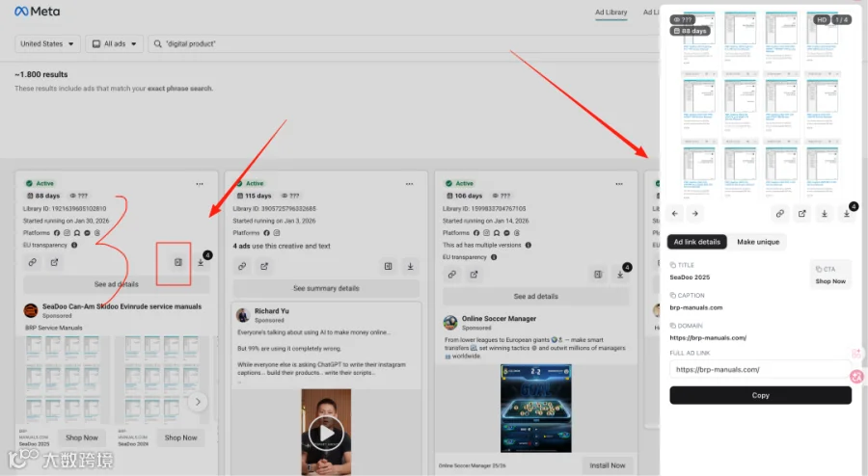Screen dimensions: 868x476
Task: Copy link icon on Online Soccer Manager card
Action: tap(452, 275)
